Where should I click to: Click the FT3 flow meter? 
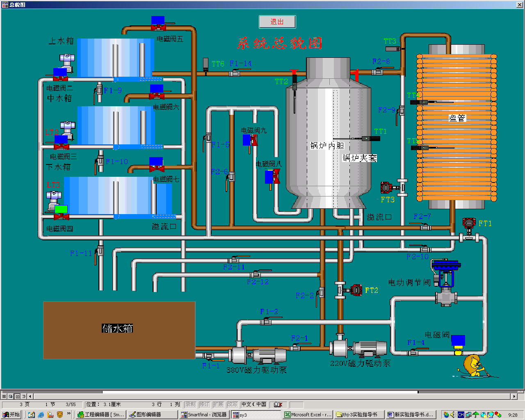point(386,187)
